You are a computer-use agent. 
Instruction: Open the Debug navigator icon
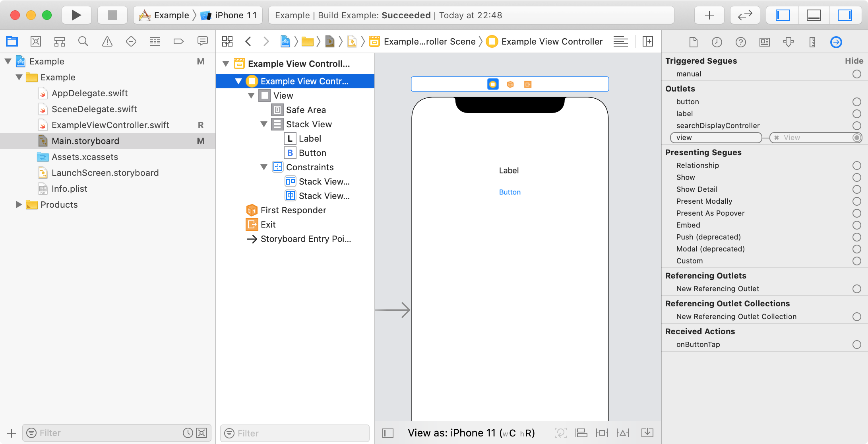coord(155,41)
